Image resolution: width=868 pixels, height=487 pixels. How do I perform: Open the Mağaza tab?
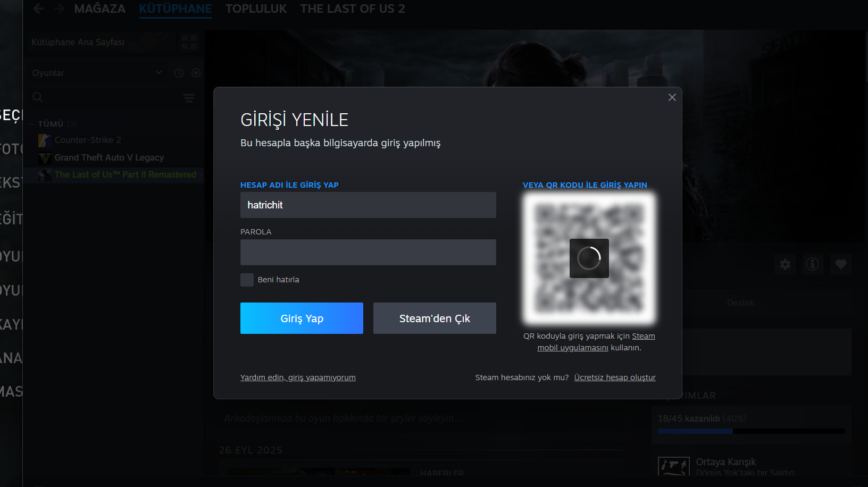click(x=100, y=9)
